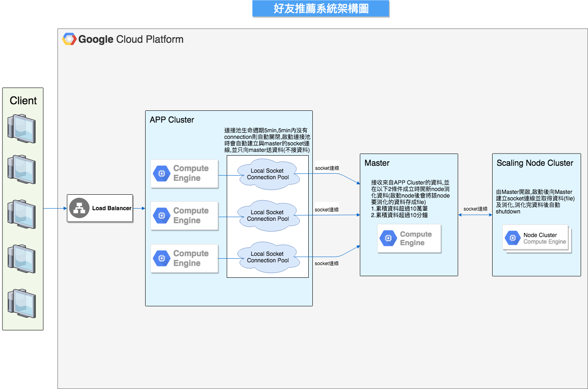Select the socket label between Master and Scaling Node
The image size is (588, 389).
[x=475, y=209]
